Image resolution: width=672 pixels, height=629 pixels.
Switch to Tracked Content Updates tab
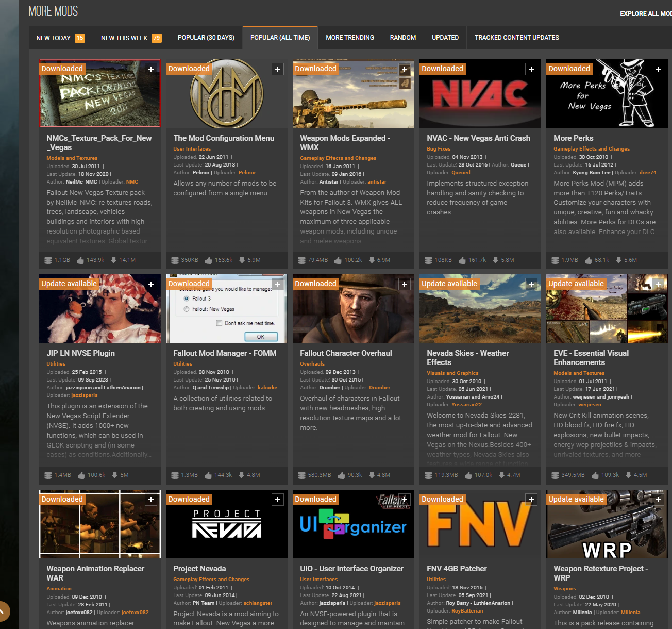click(x=516, y=38)
